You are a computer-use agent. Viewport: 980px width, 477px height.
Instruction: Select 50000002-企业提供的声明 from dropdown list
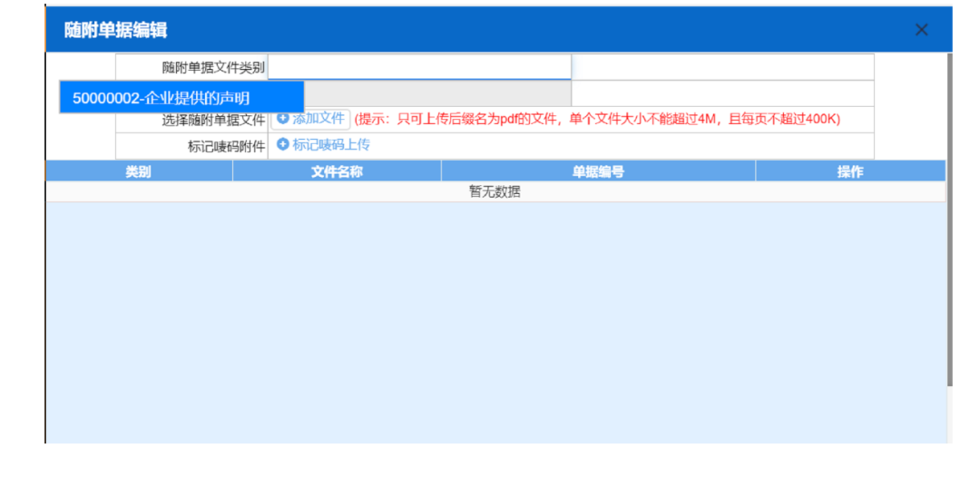[181, 97]
